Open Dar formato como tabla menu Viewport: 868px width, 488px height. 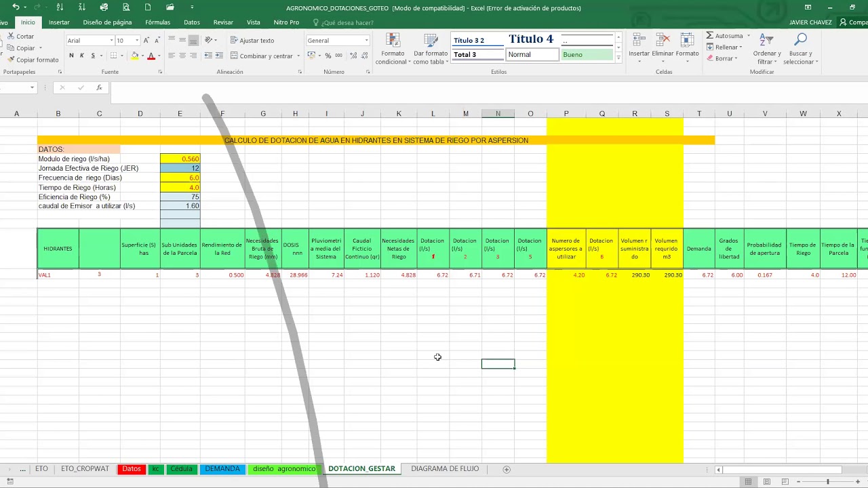pos(431,48)
